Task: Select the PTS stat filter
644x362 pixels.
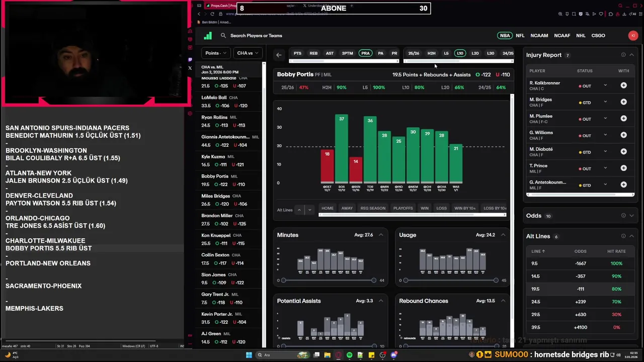Action: pyautogui.click(x=297, y=53)
